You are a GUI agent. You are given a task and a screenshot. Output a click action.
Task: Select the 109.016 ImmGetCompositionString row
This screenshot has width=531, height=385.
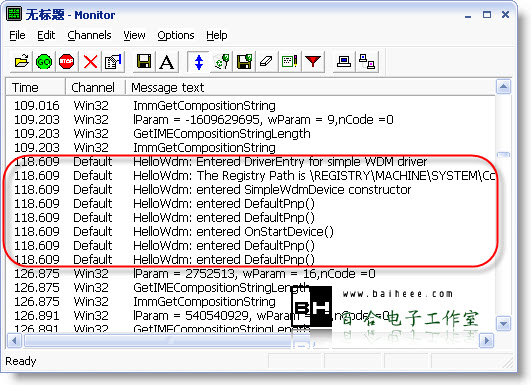click(x=251, y=106)
